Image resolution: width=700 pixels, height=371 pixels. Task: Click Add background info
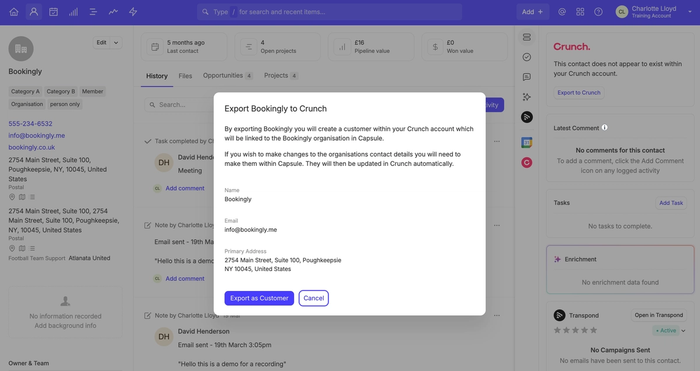coord(65,326)
